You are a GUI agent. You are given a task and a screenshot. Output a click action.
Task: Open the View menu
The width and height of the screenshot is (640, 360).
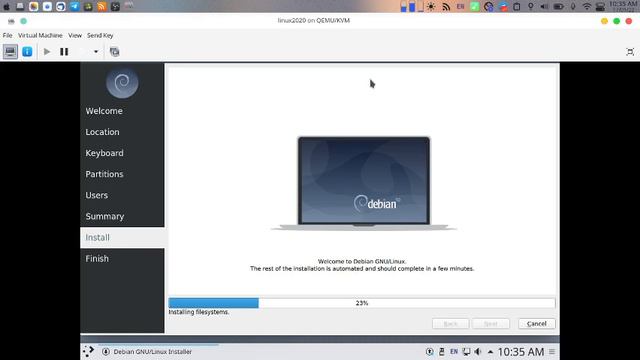pyautogui.click(x=75, y=36)
